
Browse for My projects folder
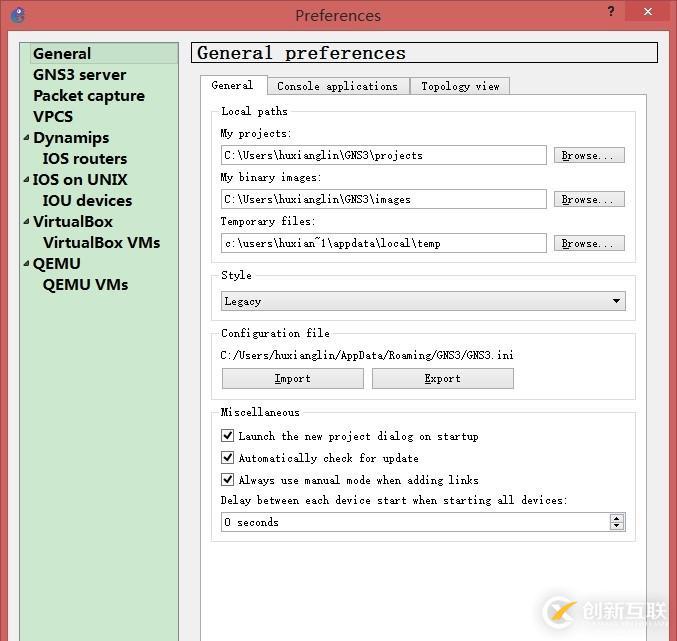pyautogui.click(x=589, y=155)
